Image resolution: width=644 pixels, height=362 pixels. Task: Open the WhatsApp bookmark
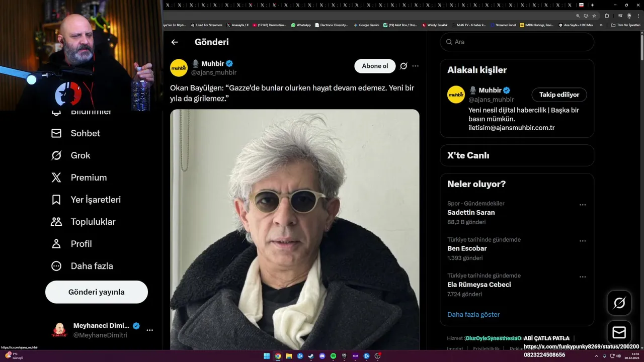click(x=301, y=25)
